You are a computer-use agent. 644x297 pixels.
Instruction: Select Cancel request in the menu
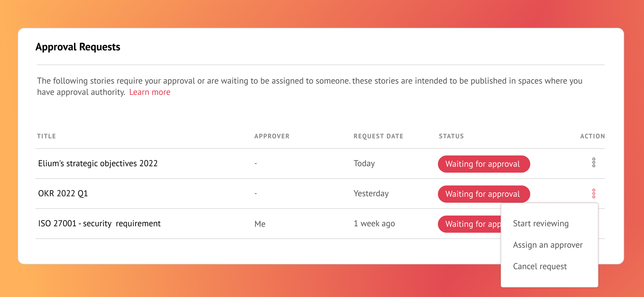pyautogui.click(x=540, y=266)
